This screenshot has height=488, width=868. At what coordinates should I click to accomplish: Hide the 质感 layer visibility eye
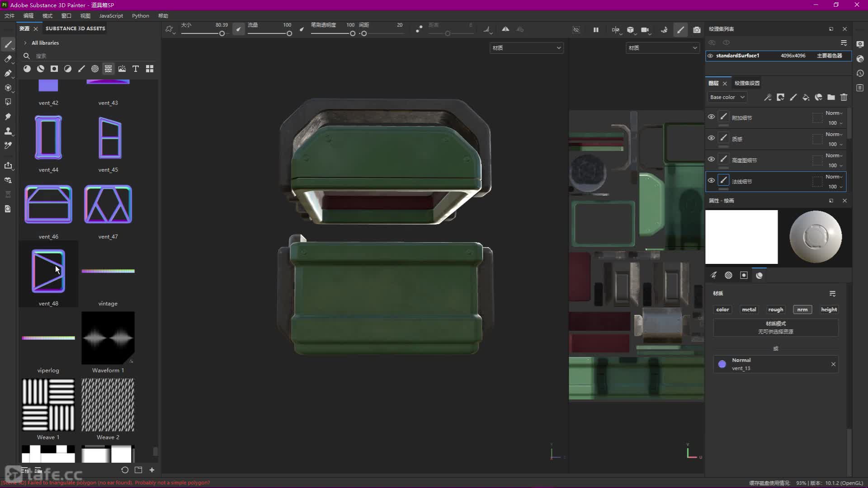pyautogui.click(x=711, y=138)
